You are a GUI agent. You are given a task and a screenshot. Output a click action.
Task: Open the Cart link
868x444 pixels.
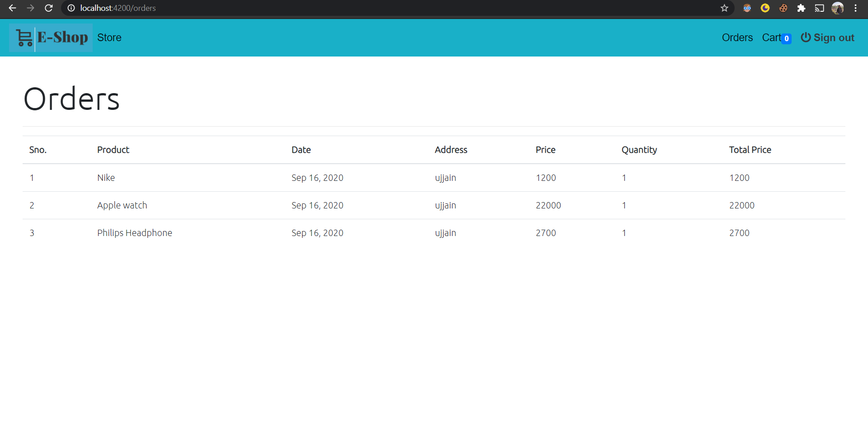pyautogui.click(x=771, y=38)
